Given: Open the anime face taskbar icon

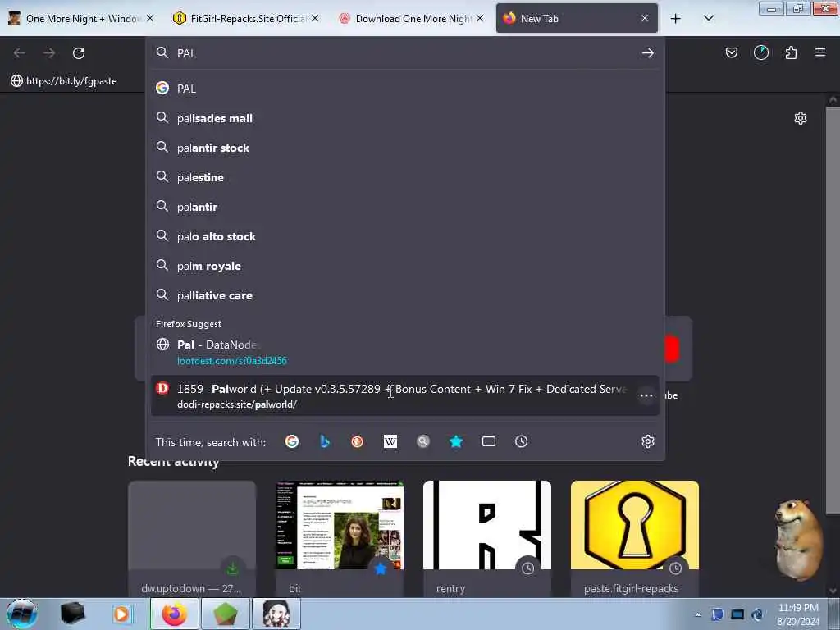Looking at the screenshot, I should [276, 614].
